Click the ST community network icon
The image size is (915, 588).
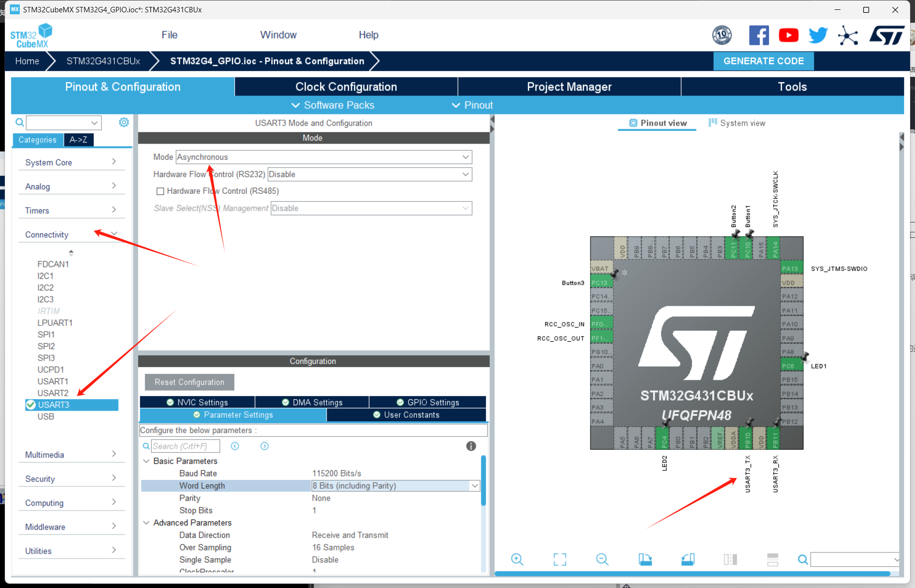[848, 36]
